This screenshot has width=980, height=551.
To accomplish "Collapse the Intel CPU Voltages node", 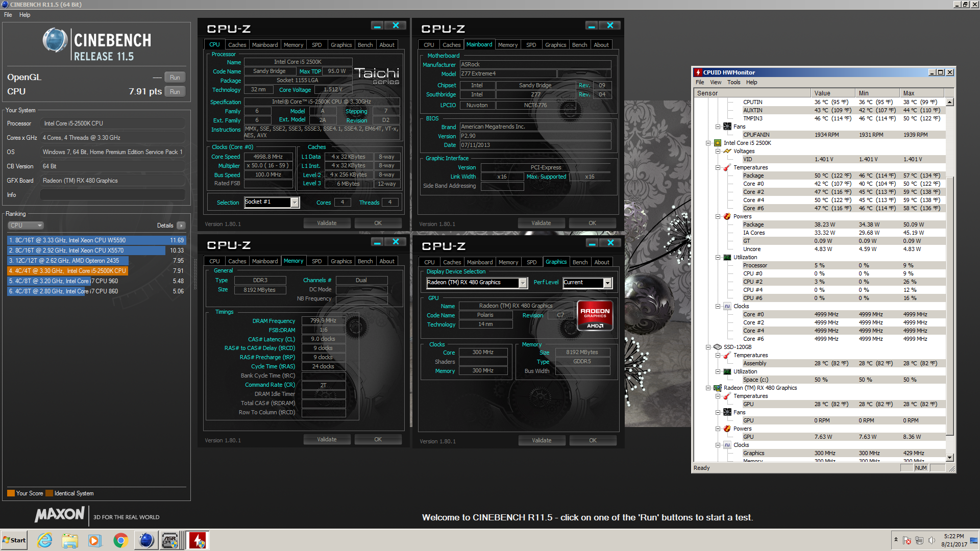I will (x=718, y=151).
